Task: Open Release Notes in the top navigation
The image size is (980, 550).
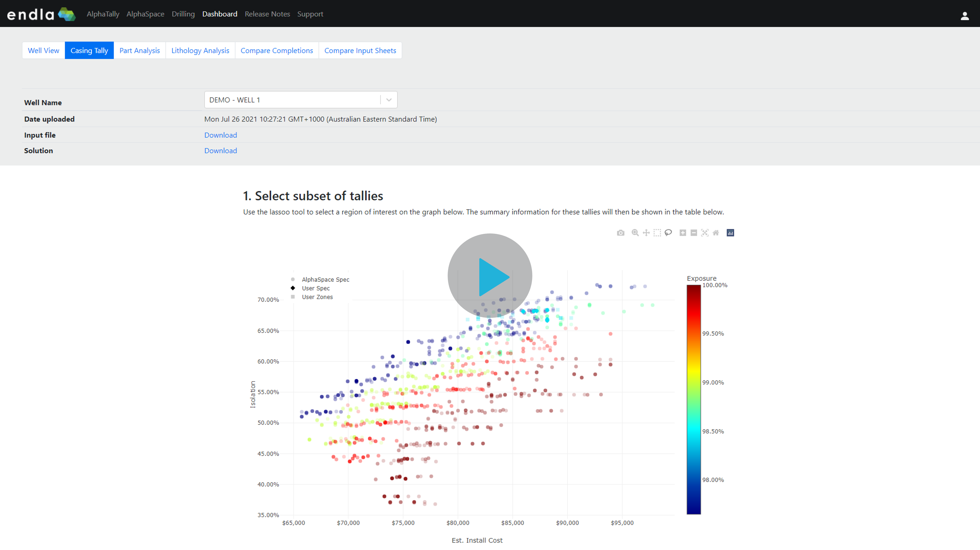Action: click(x=267, y=14)
